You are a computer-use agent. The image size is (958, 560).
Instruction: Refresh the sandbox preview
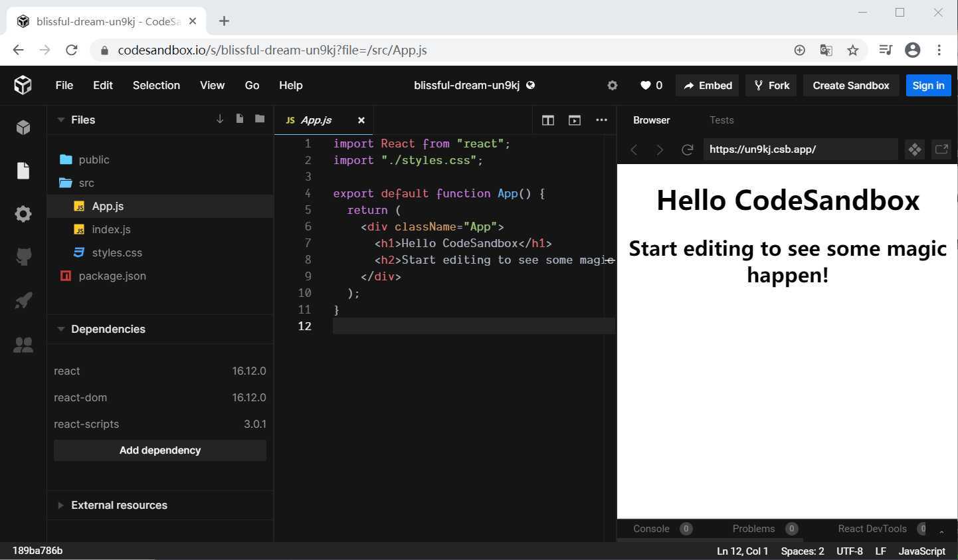pos(688,149)
